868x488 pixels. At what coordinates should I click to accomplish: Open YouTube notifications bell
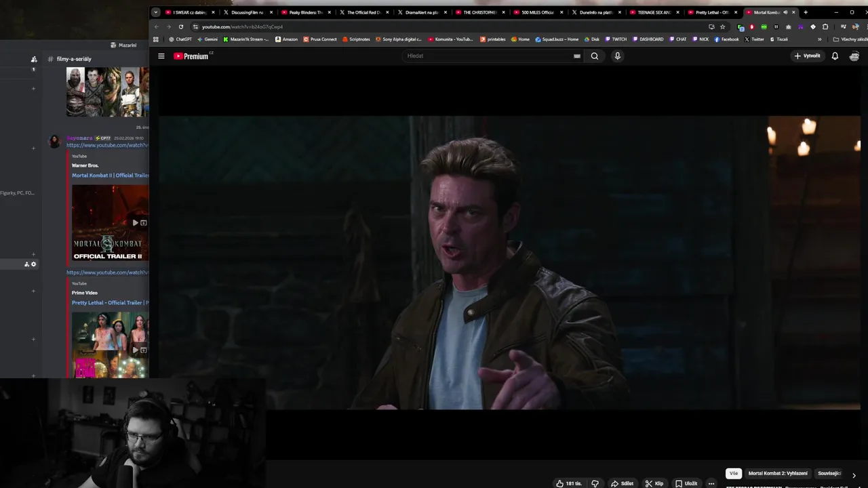pos(835,56)
